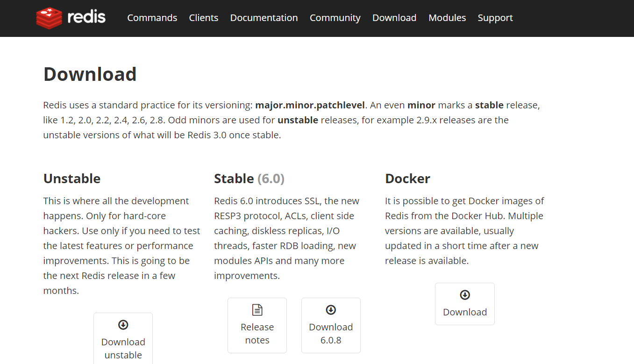Click the Download unstable button
634x364 pixels.
[x=123, y=338]
